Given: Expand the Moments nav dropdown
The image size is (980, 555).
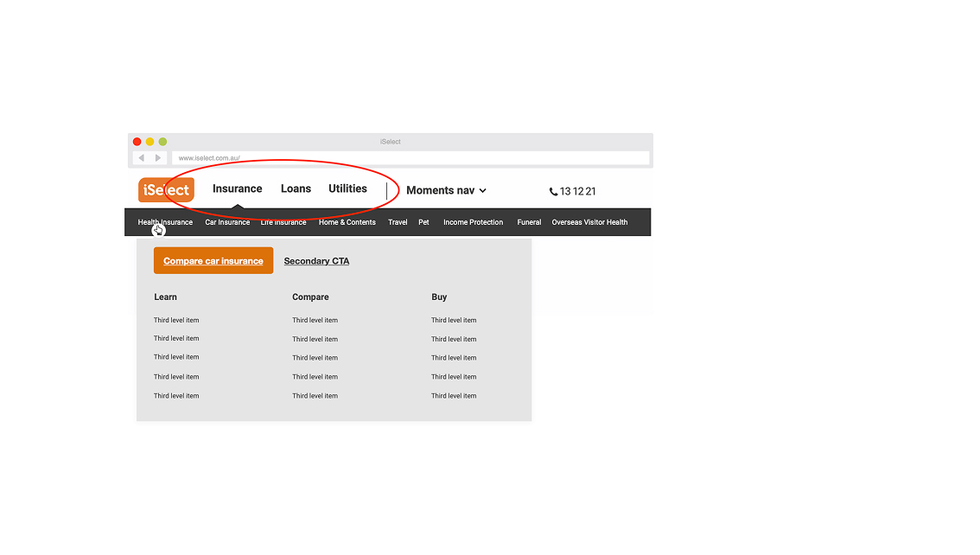Looking at the screenshot, I should [x=446, y=191].
